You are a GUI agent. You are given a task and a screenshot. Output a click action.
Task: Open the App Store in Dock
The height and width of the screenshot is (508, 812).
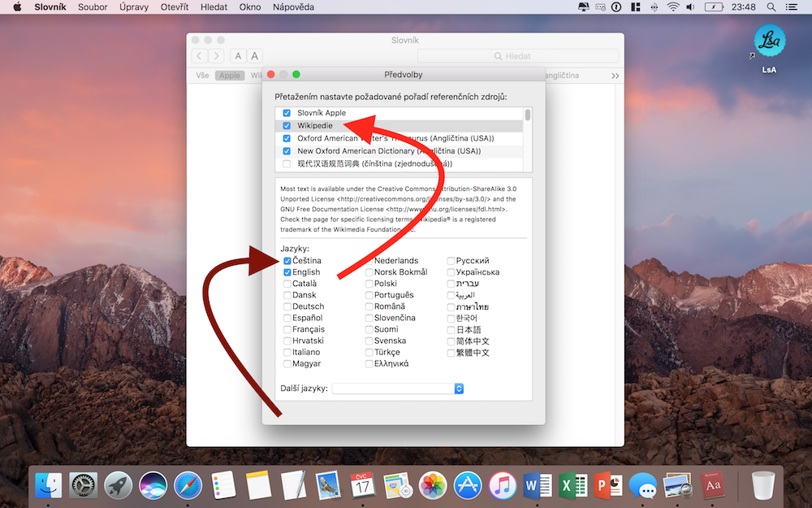468,486
